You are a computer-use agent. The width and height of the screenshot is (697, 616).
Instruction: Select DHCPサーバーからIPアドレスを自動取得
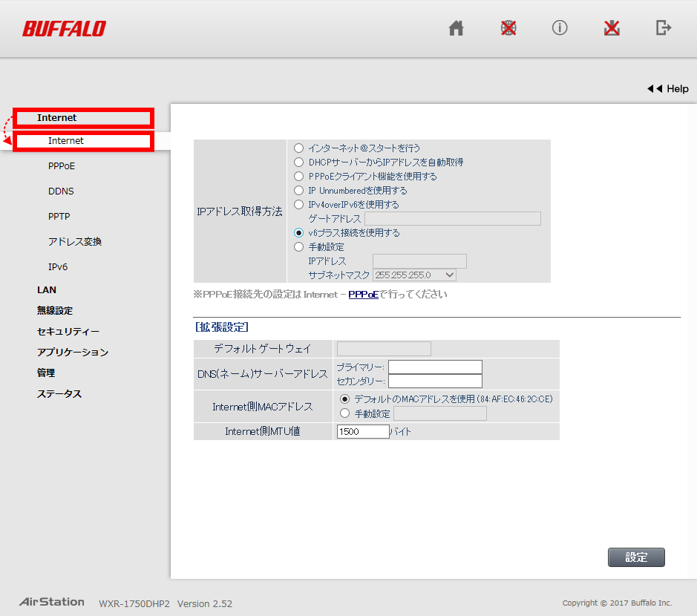[298, 162]
